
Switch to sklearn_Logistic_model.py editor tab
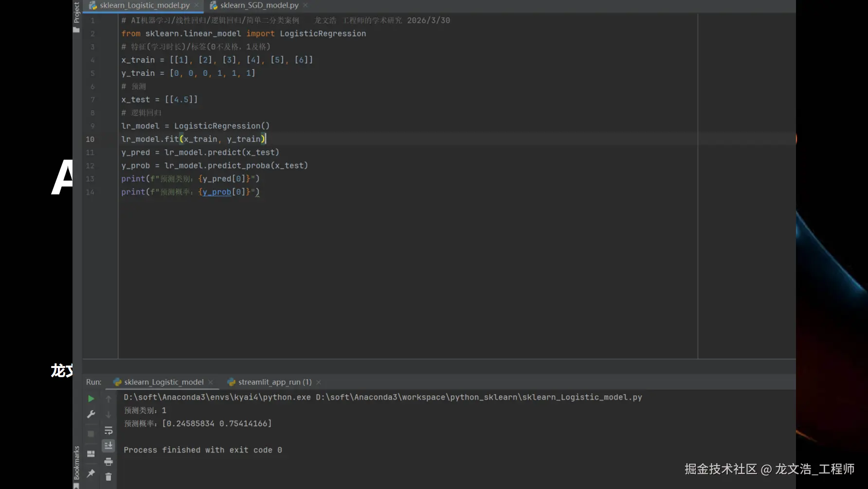(145, 5)
